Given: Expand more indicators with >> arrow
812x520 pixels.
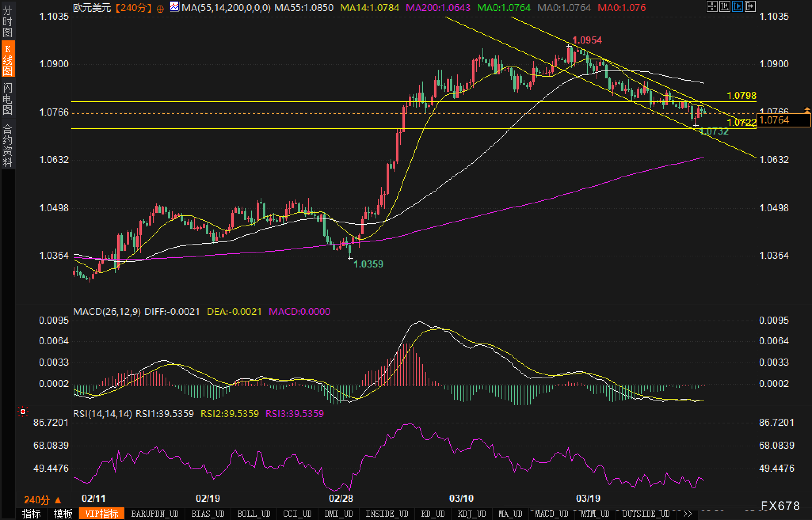Looking at the screenshot, I should pyautogui.click(x=688, y=514).
